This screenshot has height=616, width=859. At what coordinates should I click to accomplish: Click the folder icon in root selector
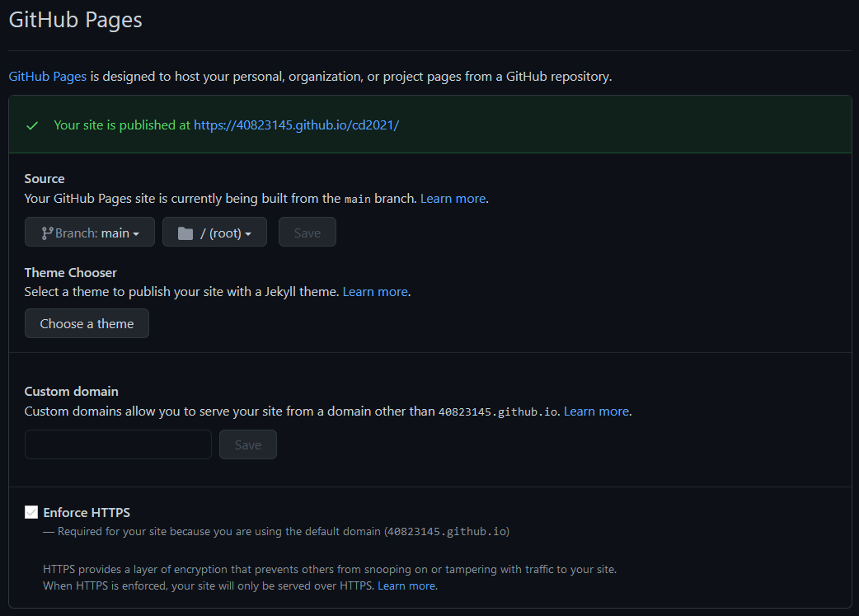[x=185, y=233]
